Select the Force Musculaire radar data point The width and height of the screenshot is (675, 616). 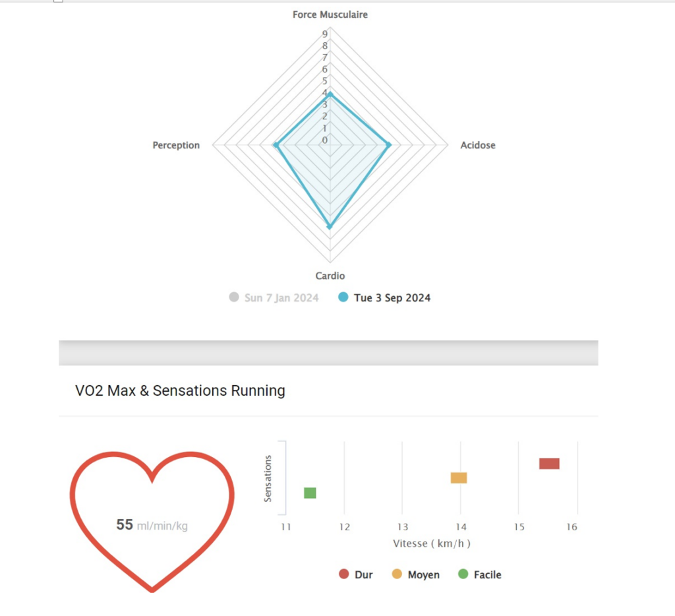[x=330, y=94]
